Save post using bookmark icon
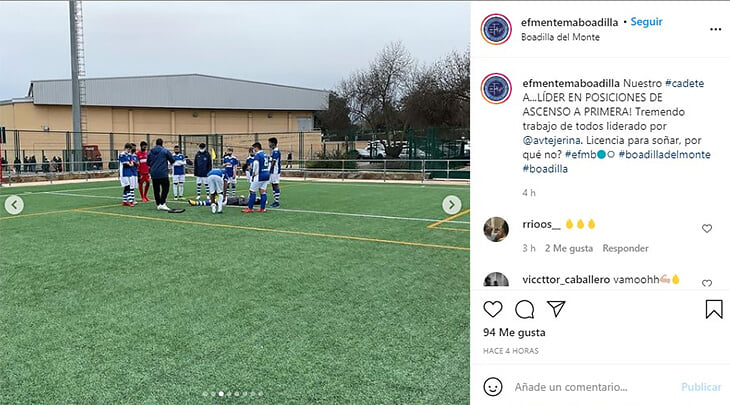 click(714, 309)
